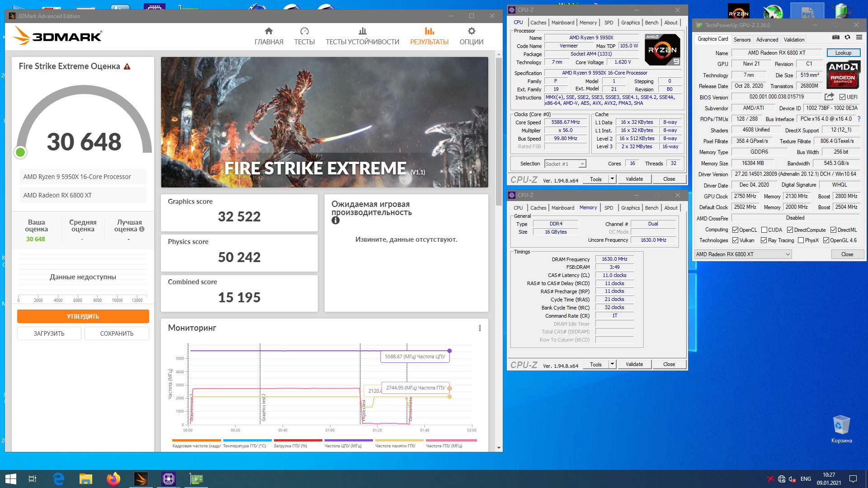
Task: Open the Graphics tab in the bottom CPU-Z window
Action: (x=630, y=208)
